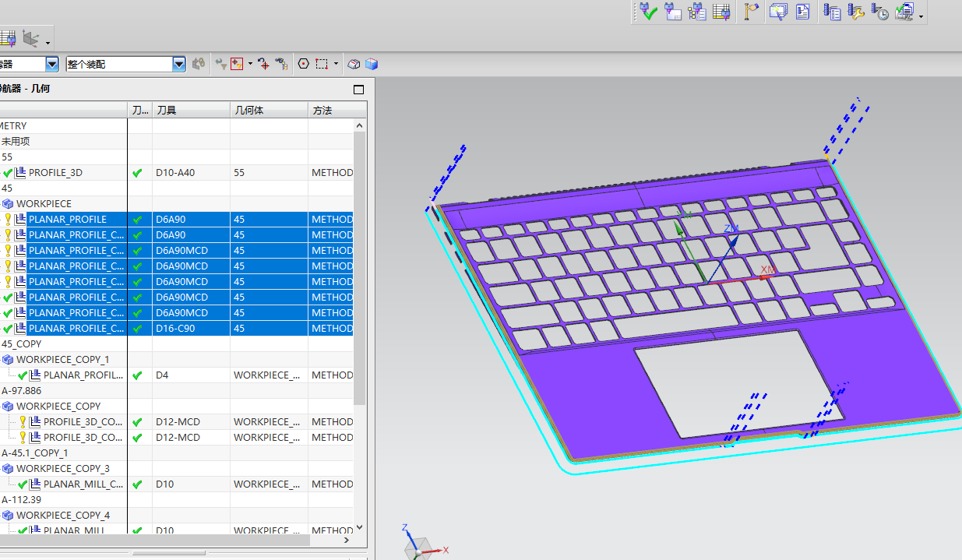Click the yellow table with tool icon at top right
The image size is (962, 560).
point(721,11)
